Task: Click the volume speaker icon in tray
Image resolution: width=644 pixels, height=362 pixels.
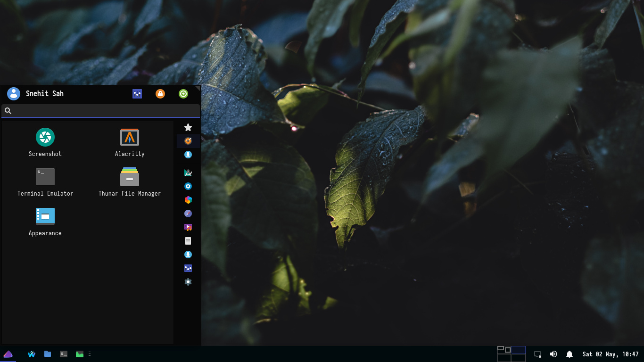Action: [x=553, y=354]
